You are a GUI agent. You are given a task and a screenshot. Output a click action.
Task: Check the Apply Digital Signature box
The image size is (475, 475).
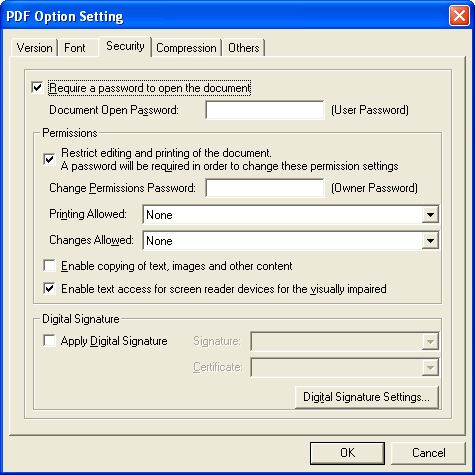(49, 341)
